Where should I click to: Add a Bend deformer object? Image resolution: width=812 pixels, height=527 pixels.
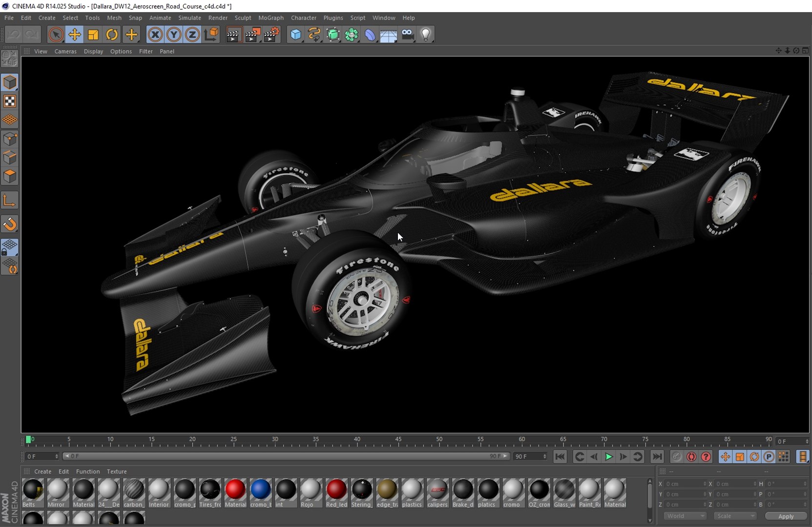pos(370,35)
